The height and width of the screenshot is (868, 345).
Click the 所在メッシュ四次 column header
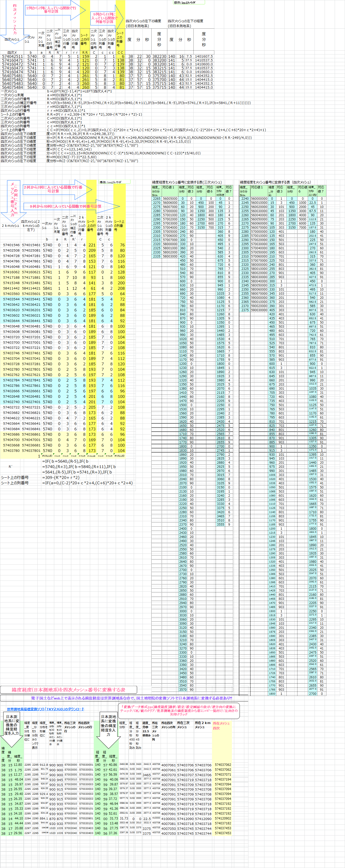coord(221,726)
